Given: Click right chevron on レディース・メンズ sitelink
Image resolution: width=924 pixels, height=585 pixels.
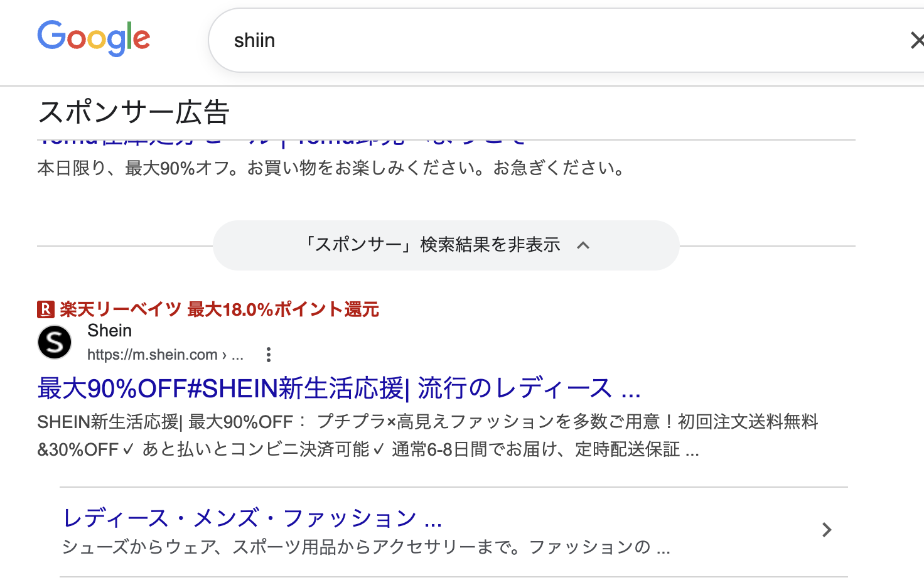Looking at the screenshot, I should pos(827,530).
